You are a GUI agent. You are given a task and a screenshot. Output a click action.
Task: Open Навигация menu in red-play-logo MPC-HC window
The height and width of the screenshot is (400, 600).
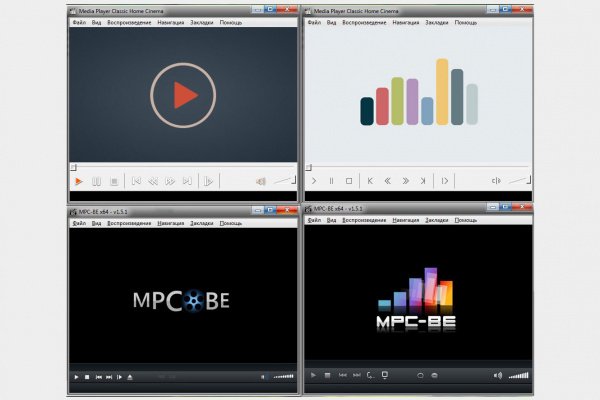coord(171,23)
